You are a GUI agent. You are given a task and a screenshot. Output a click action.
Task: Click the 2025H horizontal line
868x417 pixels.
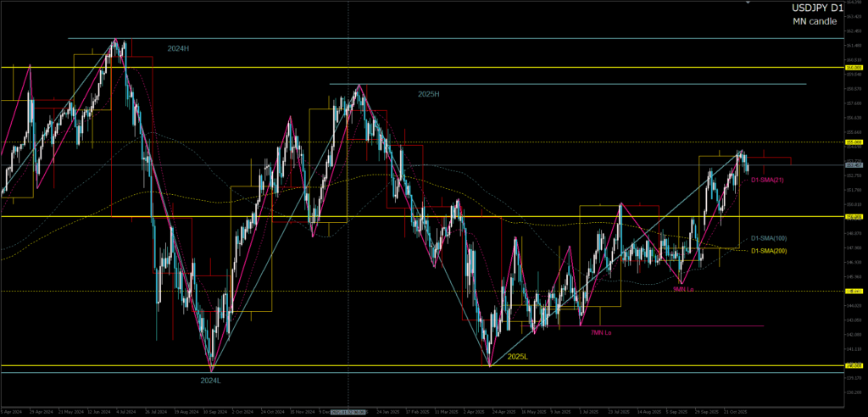coord(593,84)
